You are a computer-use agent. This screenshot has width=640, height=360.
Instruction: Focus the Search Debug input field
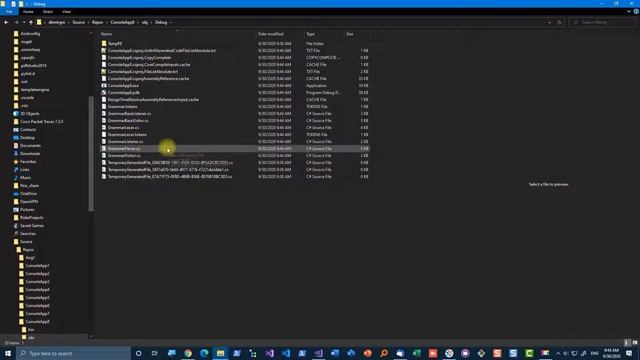pyautogui.click(x=602, y=22)
